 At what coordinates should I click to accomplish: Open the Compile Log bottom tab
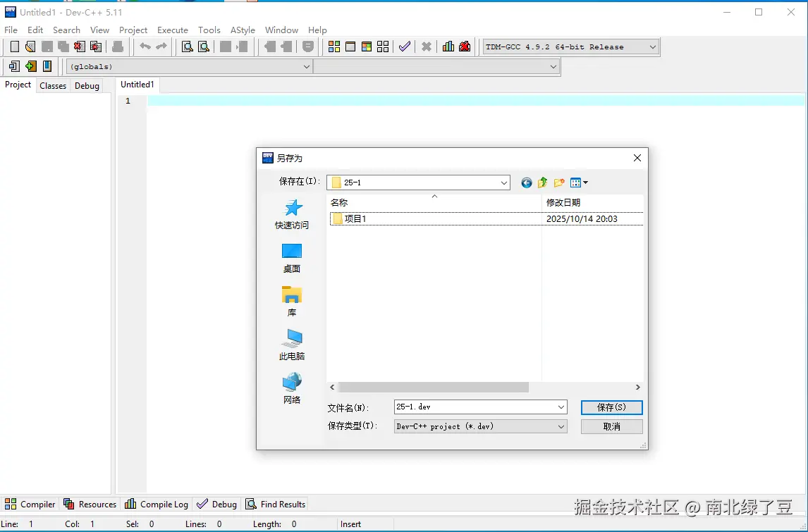point(157,505)
